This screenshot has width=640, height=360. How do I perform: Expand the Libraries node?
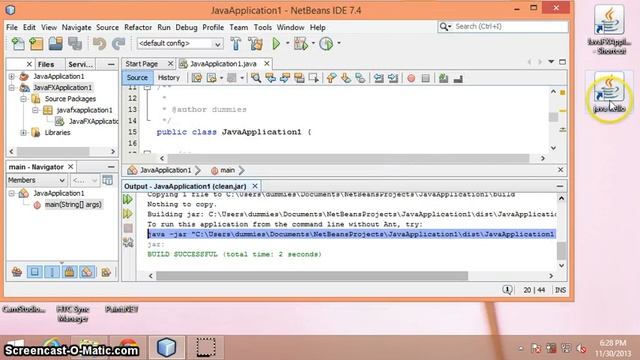click(23, 133)
